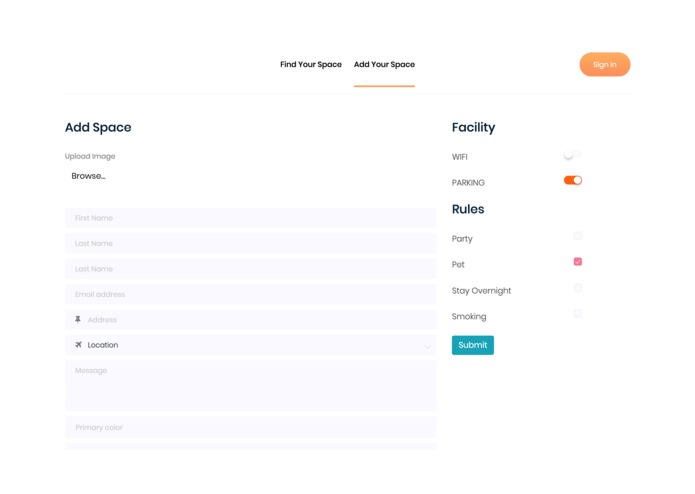Click Browse... to upload an image

[89, 176]
